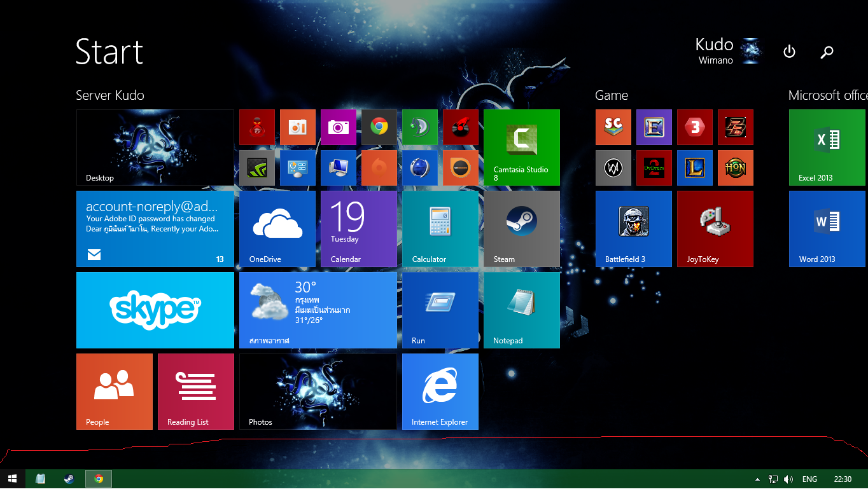Launch the orange screenshot capture app tile

pos(298,127)
